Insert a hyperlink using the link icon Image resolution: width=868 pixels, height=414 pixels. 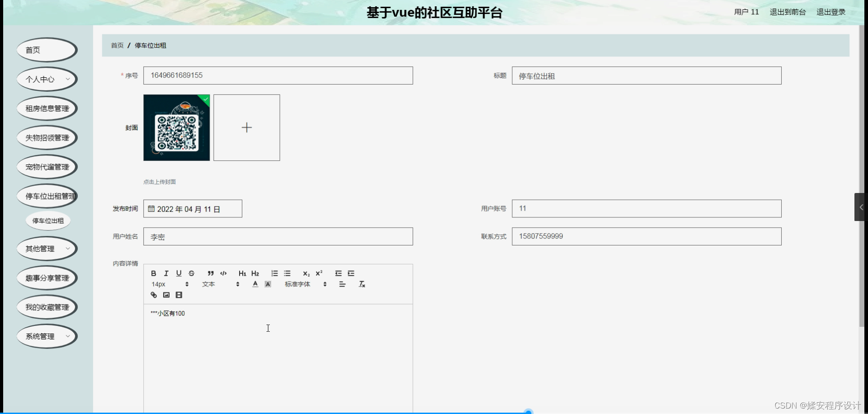(154, 295)
